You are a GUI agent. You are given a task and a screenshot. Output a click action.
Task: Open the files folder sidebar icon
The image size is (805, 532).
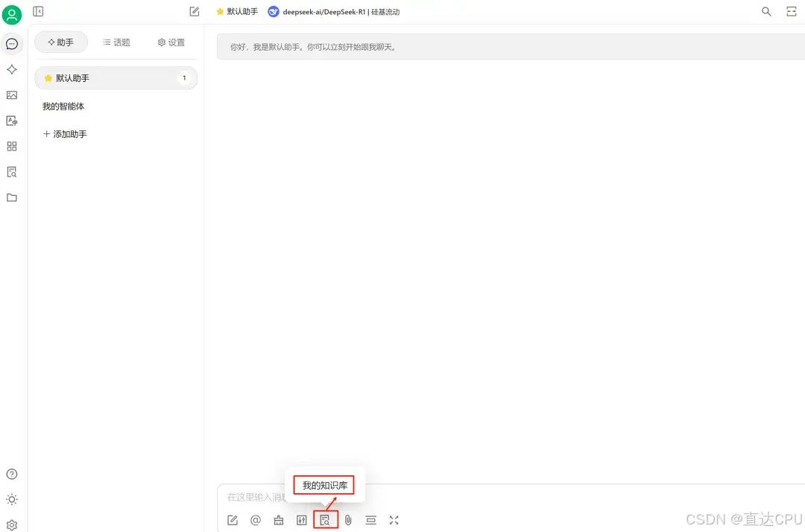tap(12, 197)
